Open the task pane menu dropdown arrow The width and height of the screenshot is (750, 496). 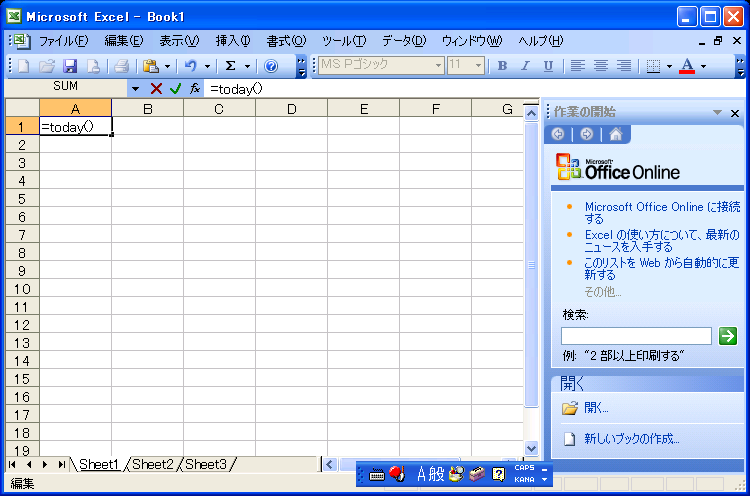717,112
